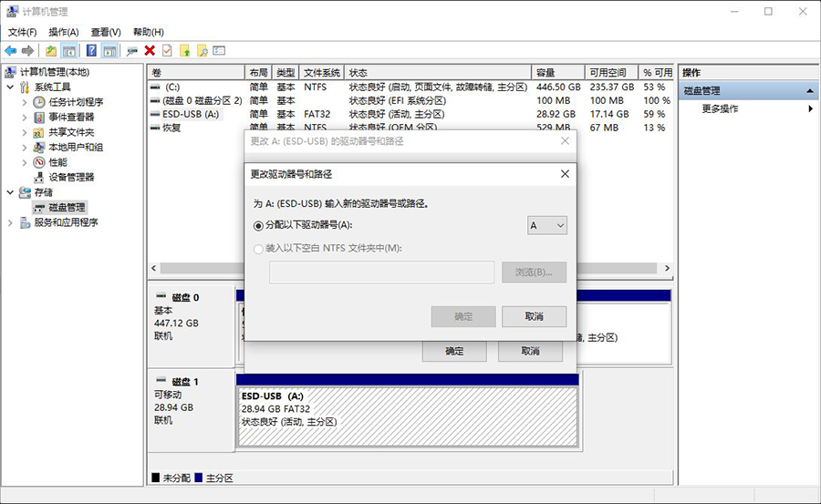Image resolution: width=821 pixels, height=504 pixels.
Task: Toggle the show/hide console tree icon
Action: [68, 51]
